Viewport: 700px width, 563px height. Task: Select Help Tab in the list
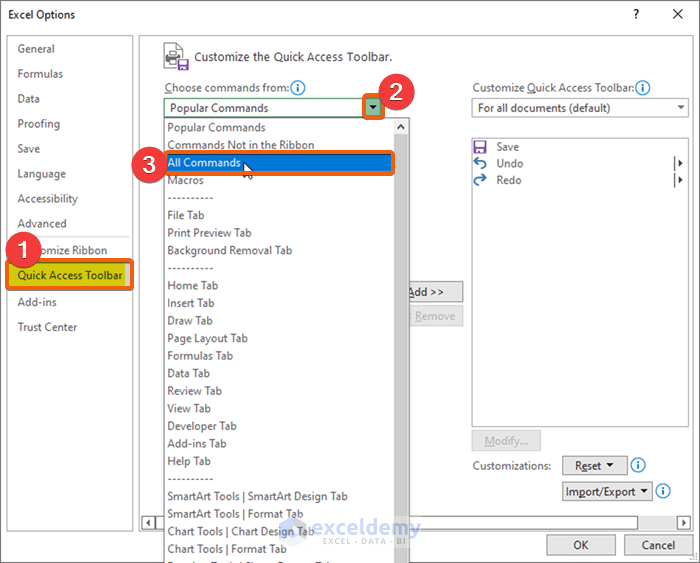[279, 461]
